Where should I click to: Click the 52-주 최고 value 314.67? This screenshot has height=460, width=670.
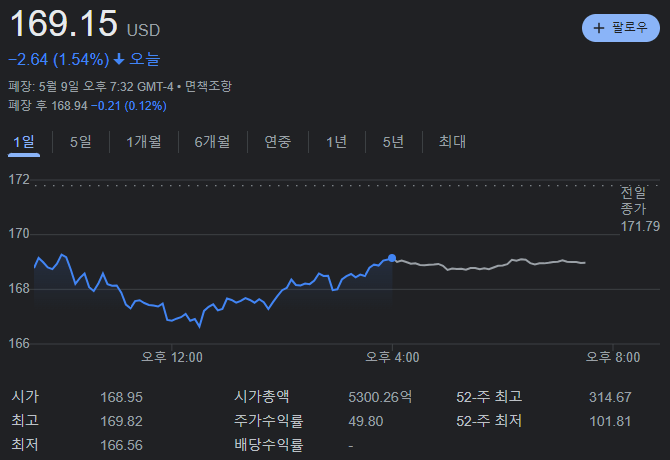pos(610,397)
